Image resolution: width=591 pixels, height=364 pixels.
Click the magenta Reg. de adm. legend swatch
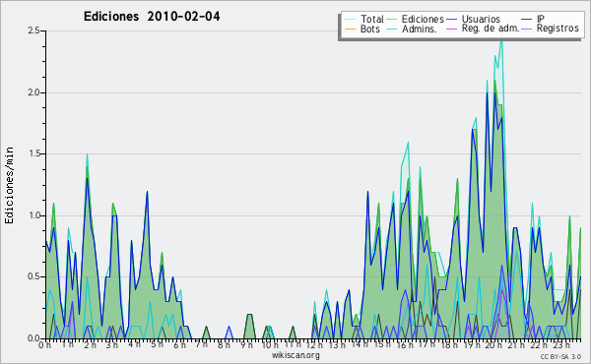[451, 29]
